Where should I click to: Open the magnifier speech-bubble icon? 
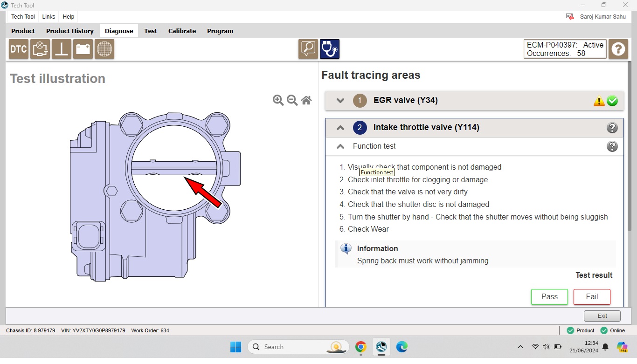tap(308, 49)
